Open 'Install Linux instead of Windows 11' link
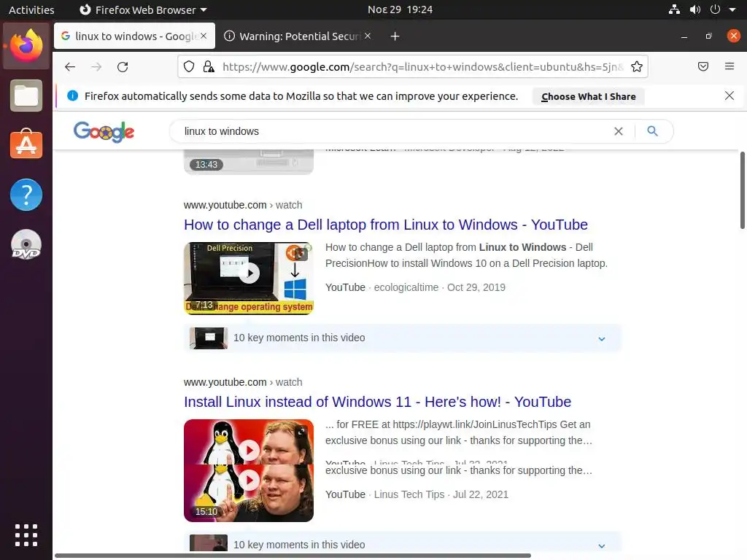This screenshot has height=560, width=747. [377, 402]
